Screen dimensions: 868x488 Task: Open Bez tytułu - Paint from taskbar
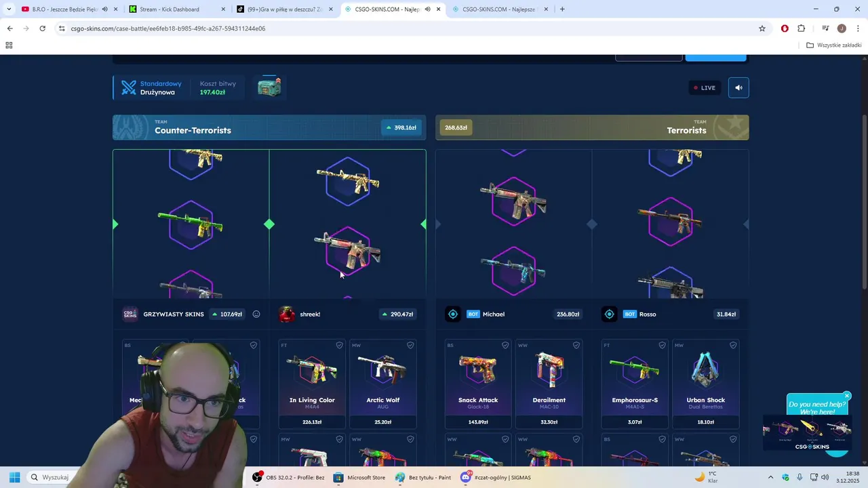(x=424, y=477)
